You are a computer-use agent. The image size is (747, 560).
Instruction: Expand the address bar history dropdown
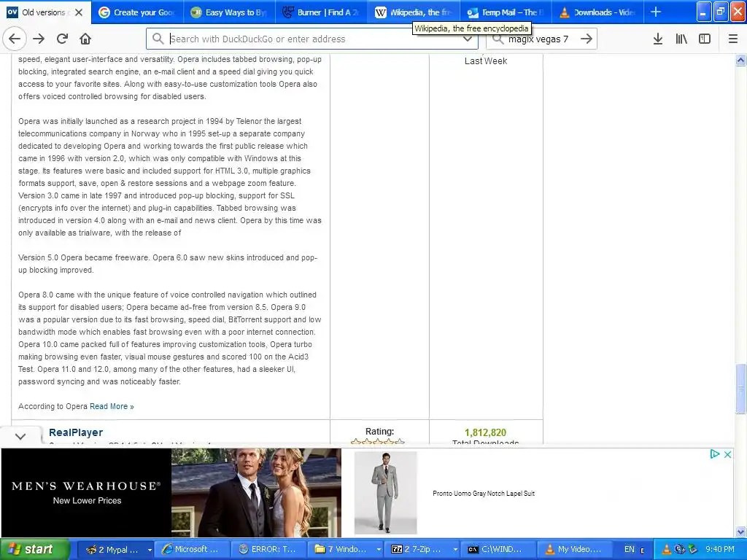point(468,39)
